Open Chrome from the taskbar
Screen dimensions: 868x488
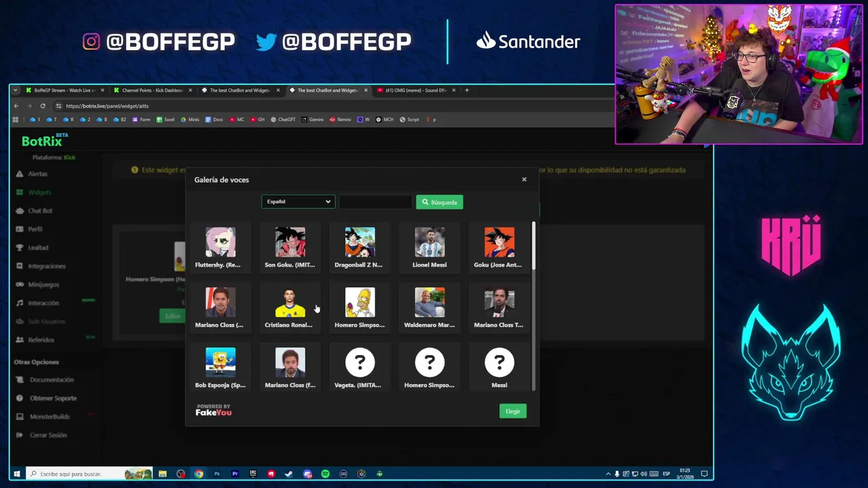[199, 474]
